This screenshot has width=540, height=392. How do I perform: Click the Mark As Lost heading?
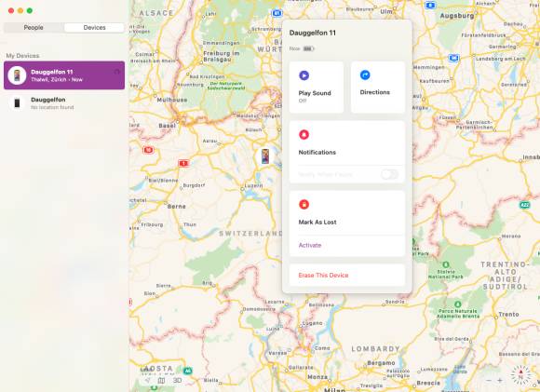(x=317, y=223)
